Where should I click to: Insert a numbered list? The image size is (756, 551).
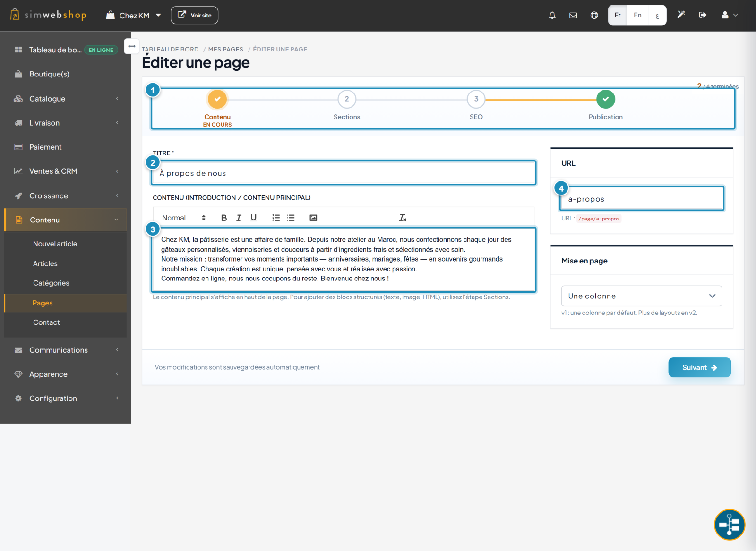pyautogui.click(x=276, y=218)
